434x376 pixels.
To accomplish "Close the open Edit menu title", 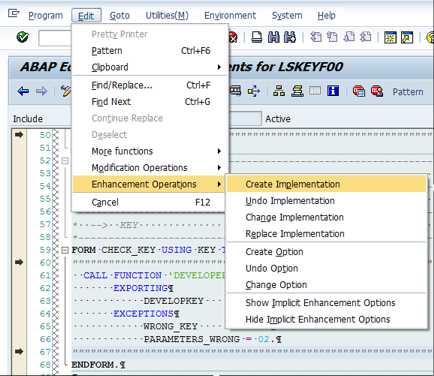I will click(x=86, y=16).
